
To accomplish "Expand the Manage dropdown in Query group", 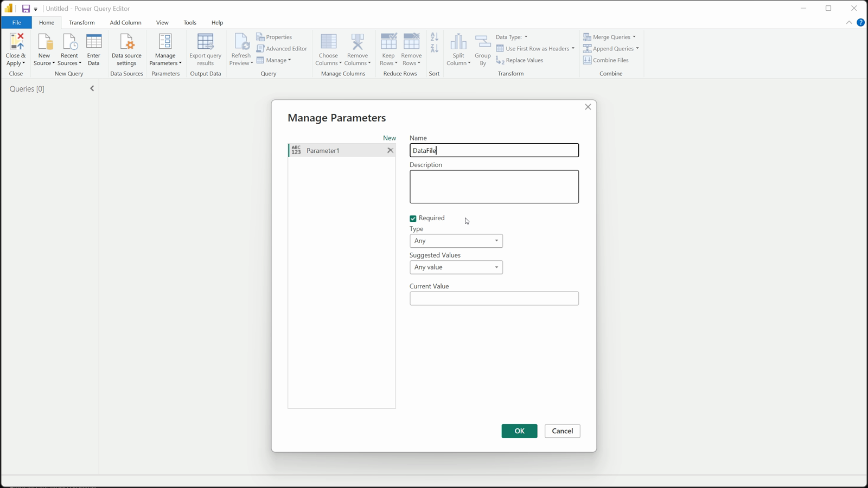I will point(274,60).
